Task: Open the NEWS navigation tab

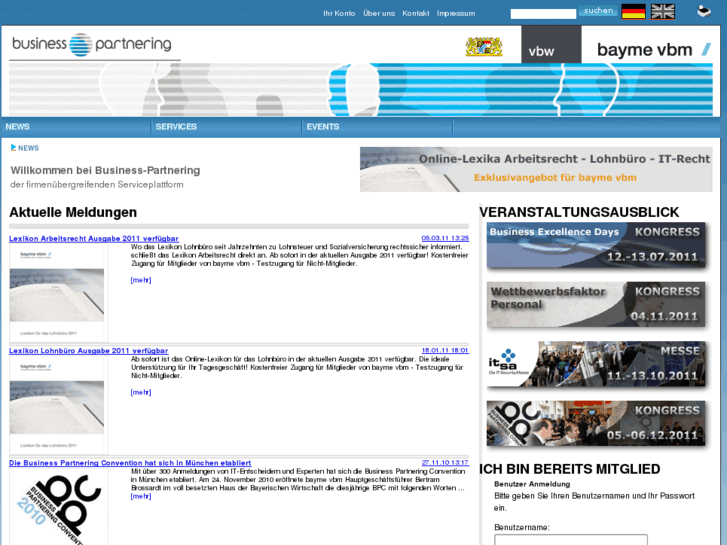Action: 17,127
